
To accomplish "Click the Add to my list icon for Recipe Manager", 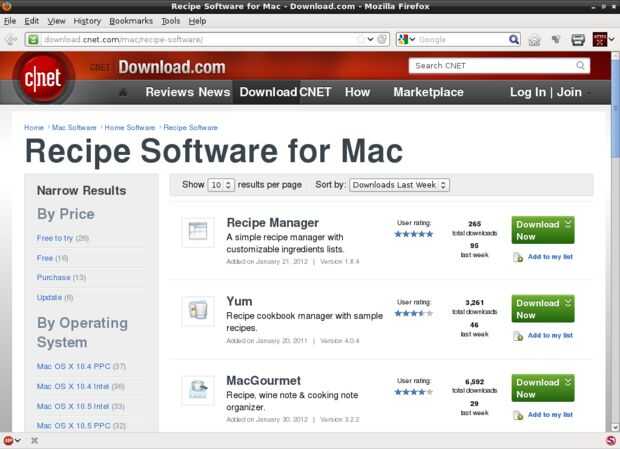I will (x=518, y=257).
